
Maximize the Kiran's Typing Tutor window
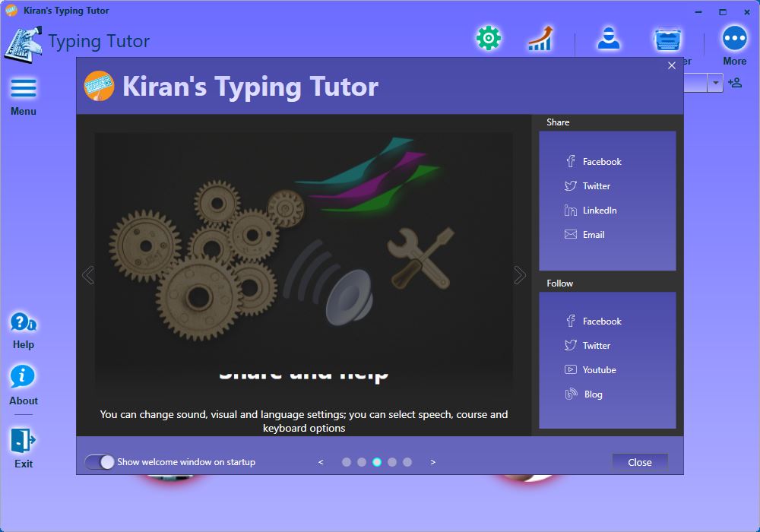(x=723, y=11)
